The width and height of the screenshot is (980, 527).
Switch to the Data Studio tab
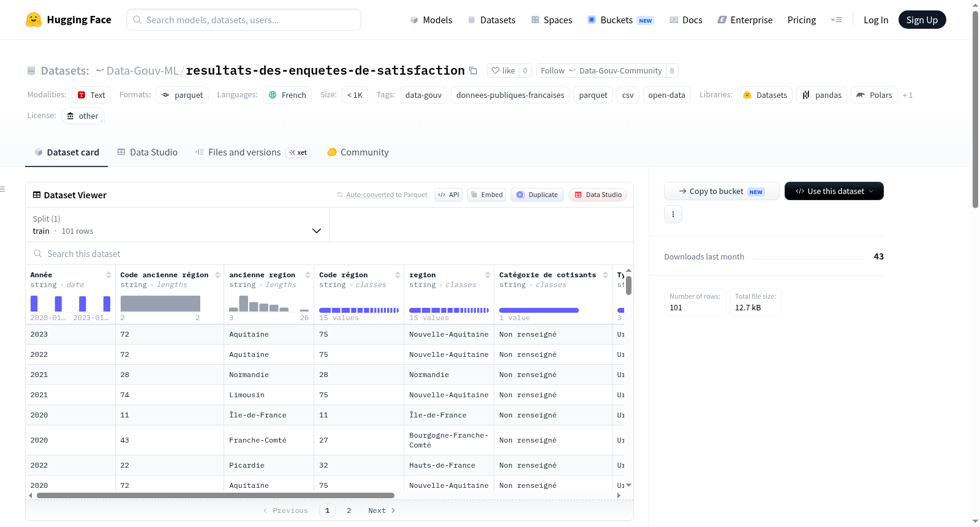click(x=148, y=152)
